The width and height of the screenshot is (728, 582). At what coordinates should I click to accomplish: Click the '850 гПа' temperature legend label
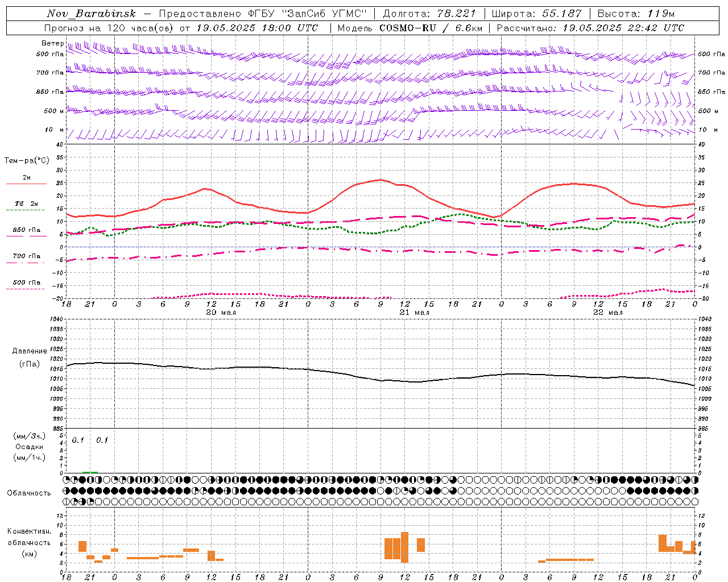[x=27, y=230]
